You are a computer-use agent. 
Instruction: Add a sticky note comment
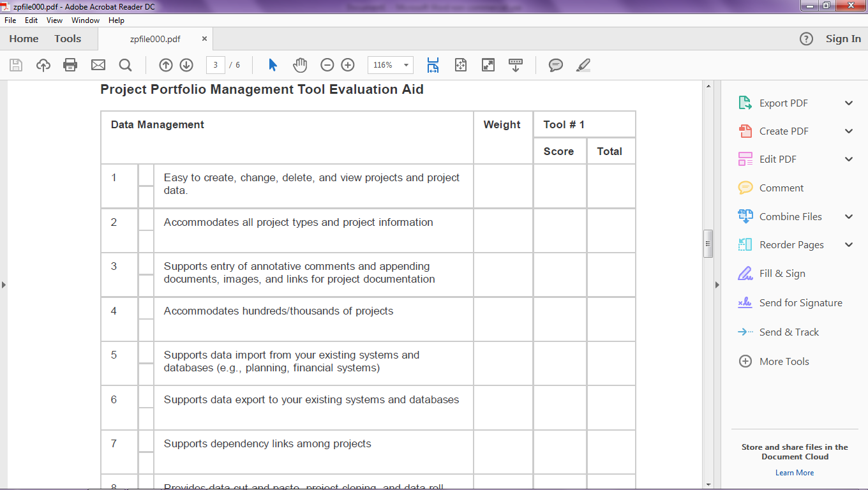point(555,64)
